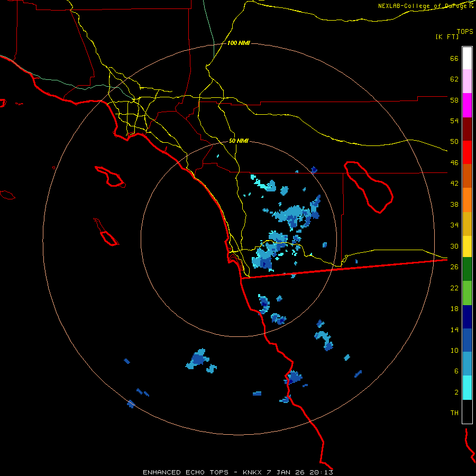Click legend value "58"
This screenshot has height=476, width=476.
[x=454, y=100]
